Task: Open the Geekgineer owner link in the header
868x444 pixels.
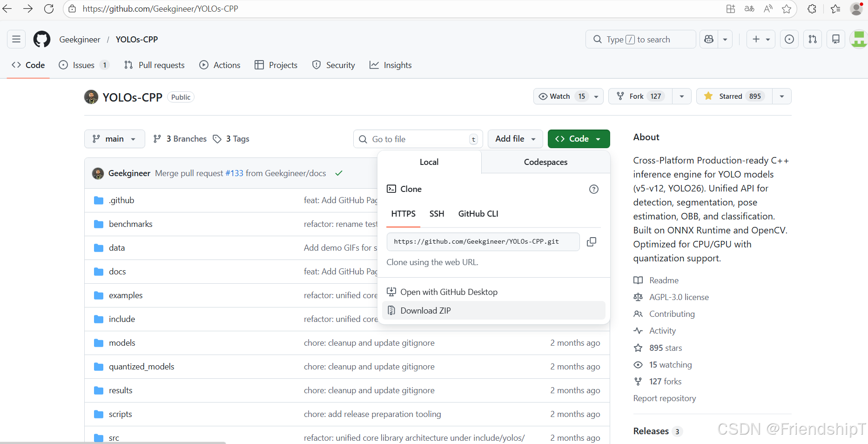Action: 80,40
